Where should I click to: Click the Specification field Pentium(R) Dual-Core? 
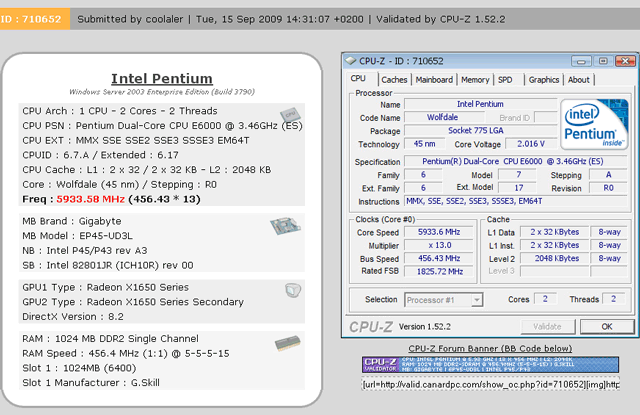[x=515, y=161]
